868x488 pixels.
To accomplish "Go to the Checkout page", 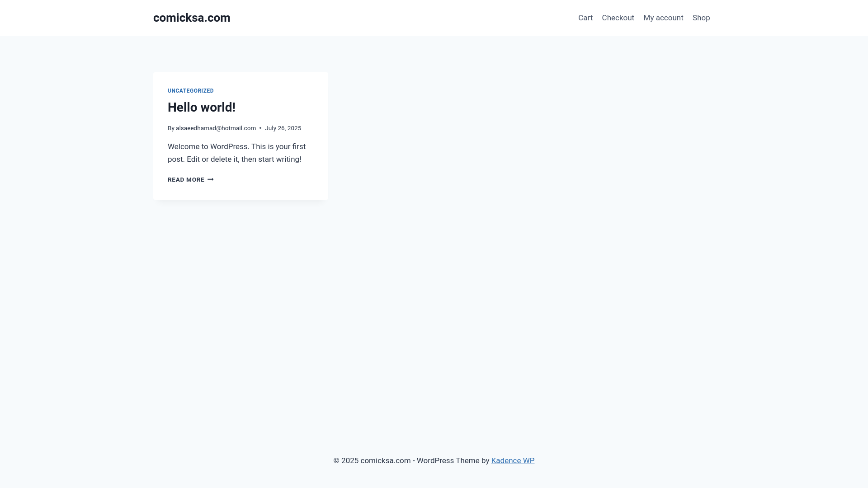I will tap(618, 18).
